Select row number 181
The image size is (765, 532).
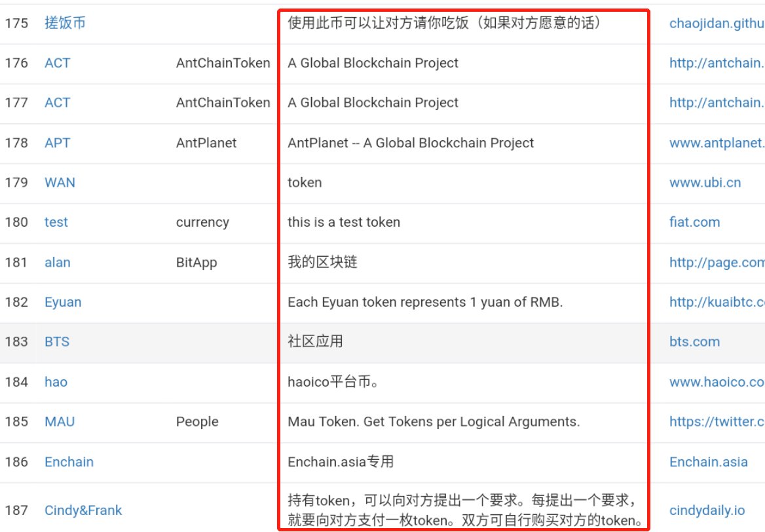pos(16,263)
